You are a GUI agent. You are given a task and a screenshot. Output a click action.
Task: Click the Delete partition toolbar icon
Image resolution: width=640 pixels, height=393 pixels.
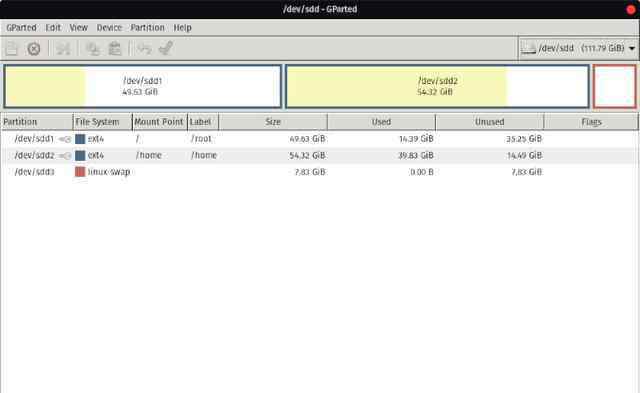[34, 49]
